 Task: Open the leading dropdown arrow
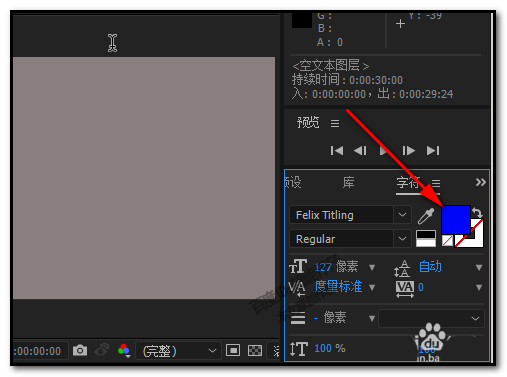click(479, 267)
